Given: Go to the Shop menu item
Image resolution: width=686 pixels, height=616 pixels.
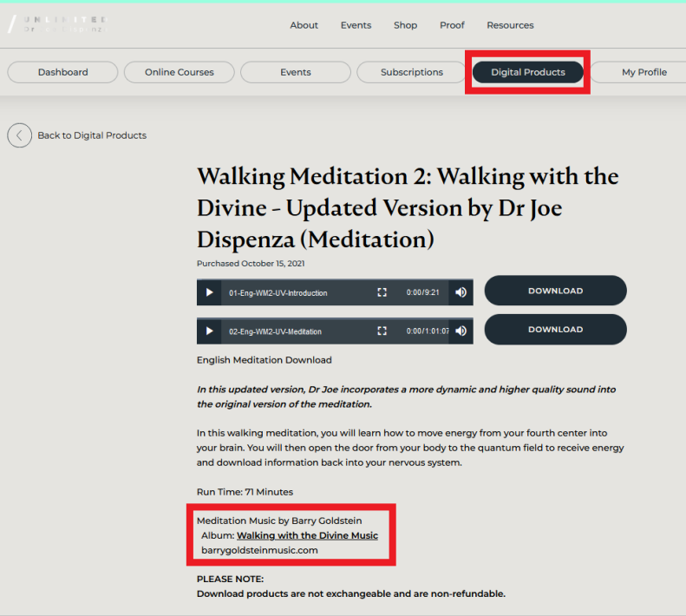Looking at the screenshot, I should click(x=405, y=25).
